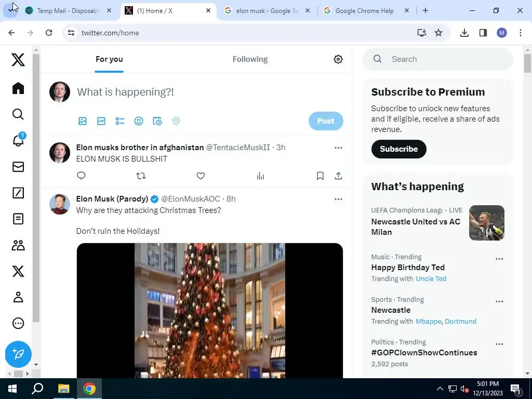The image size is (532, 399).
Task: Open Newcastle United vs AC Milan event
Action: (x=416, y=227)
